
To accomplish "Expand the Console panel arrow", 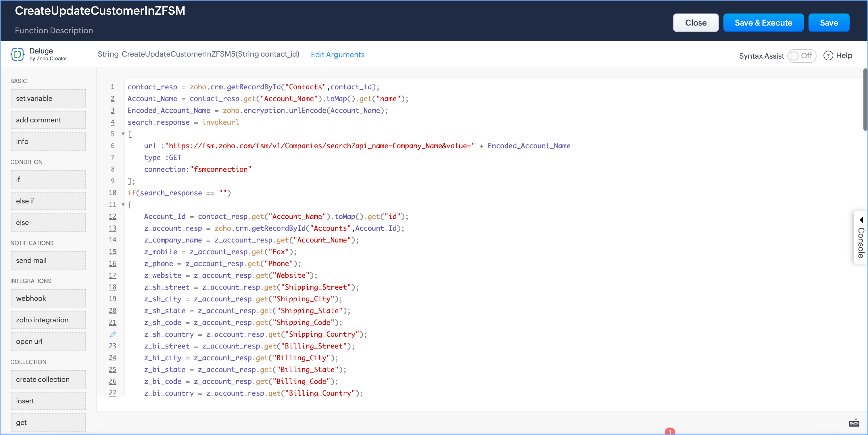I will point(861,220).
